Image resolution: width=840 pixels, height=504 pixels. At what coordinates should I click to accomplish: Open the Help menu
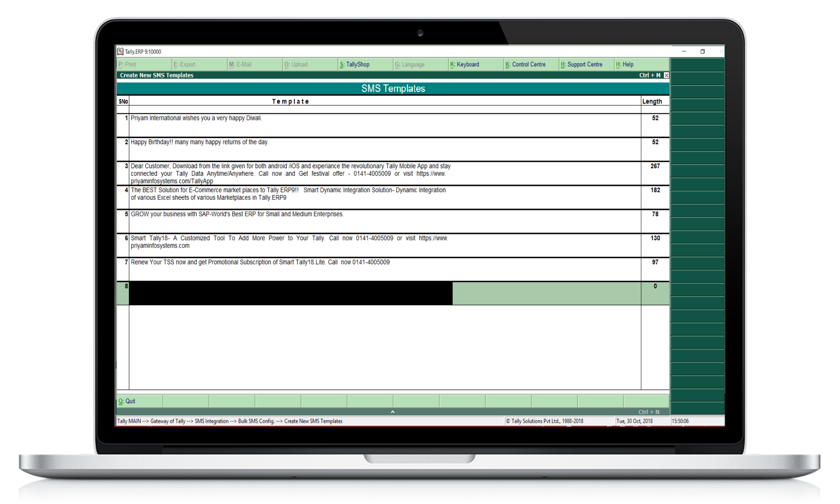(642, 65)
